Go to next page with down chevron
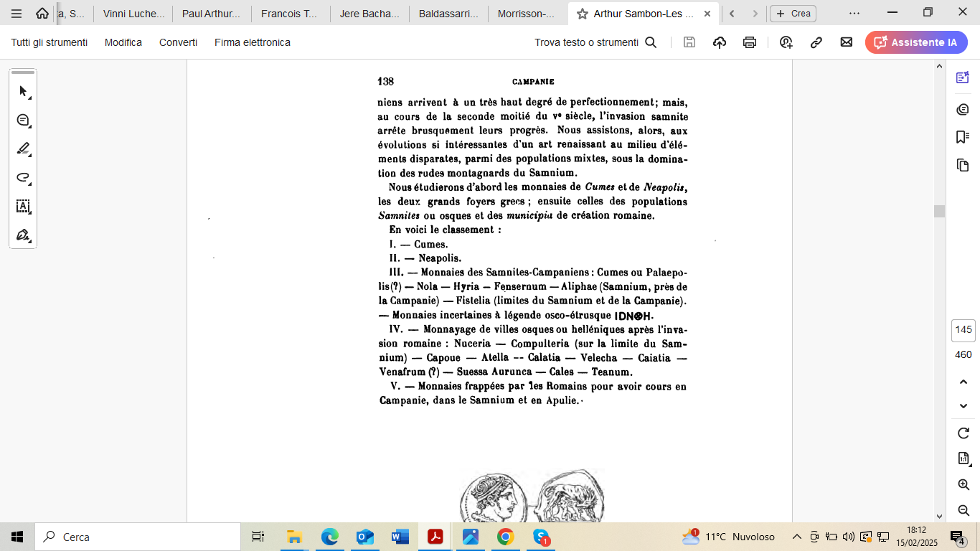Image resolution: width=980 pixels, height=551 pixels. pyautogui.click(x=963, y=406)
